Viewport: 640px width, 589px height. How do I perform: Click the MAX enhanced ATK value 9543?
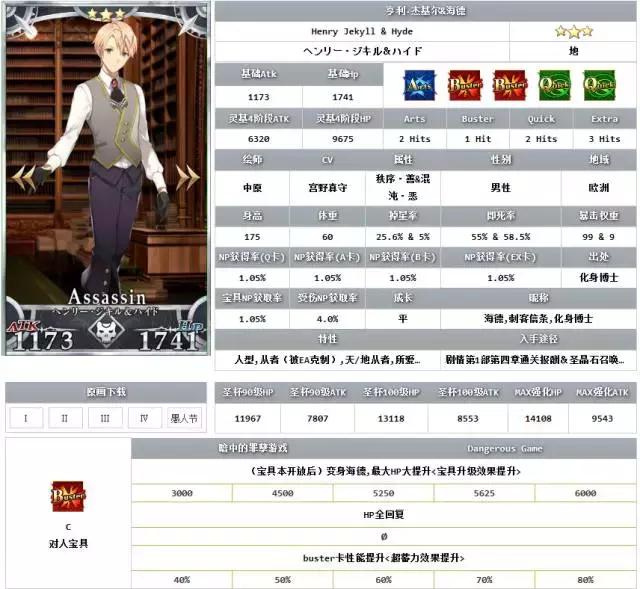tap(602, 418)
